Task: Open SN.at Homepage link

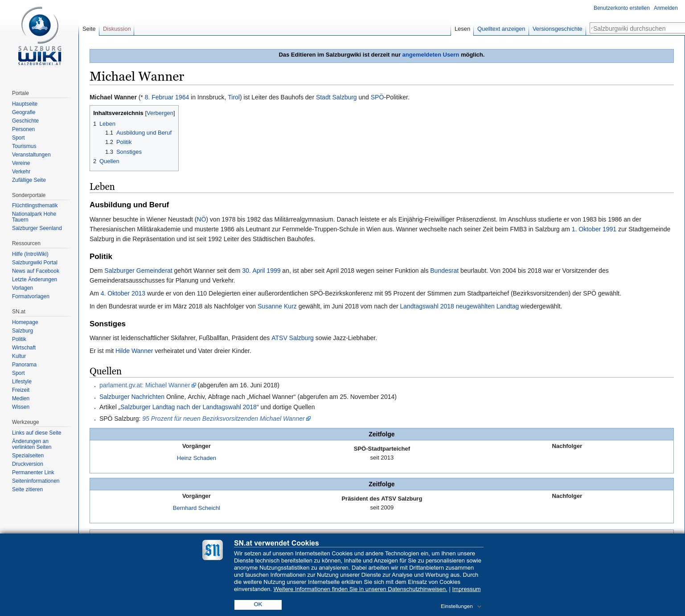Action: [x=25, y=322]
